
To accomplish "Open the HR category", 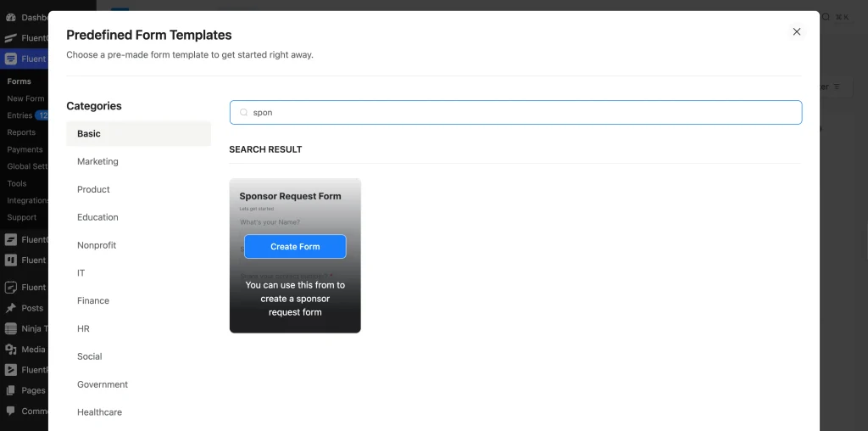I will (x=83, y=328).
